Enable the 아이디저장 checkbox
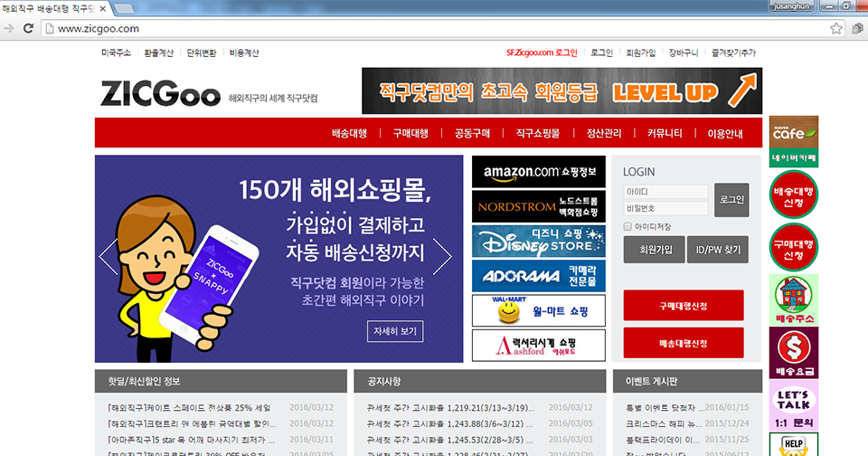The width and height of the screenshot is (868, 456). tap(628, 226)
